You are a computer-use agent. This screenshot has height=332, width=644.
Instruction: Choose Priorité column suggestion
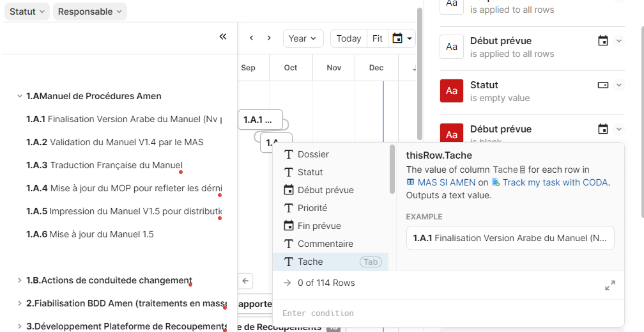331,208
